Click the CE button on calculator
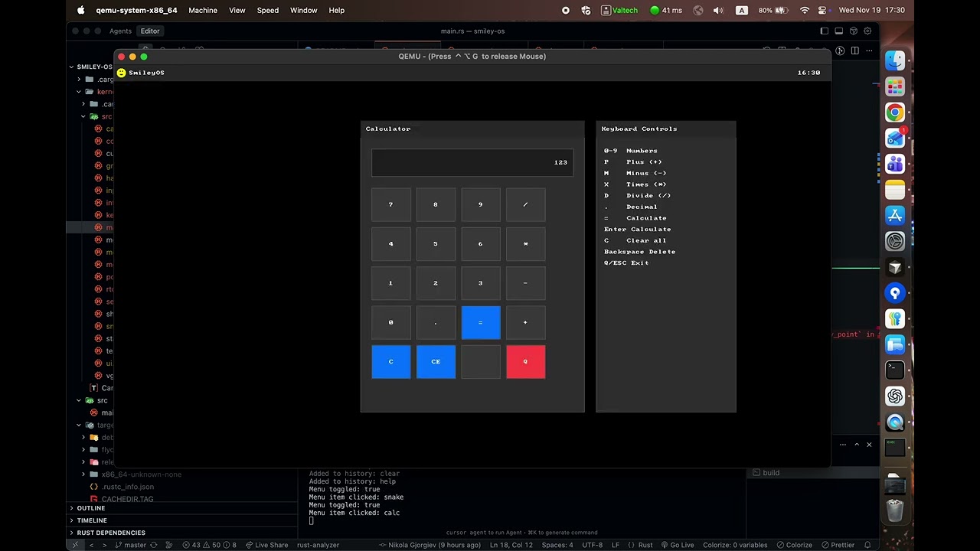This screenshot has width=980, height=551. pos(436,361)
